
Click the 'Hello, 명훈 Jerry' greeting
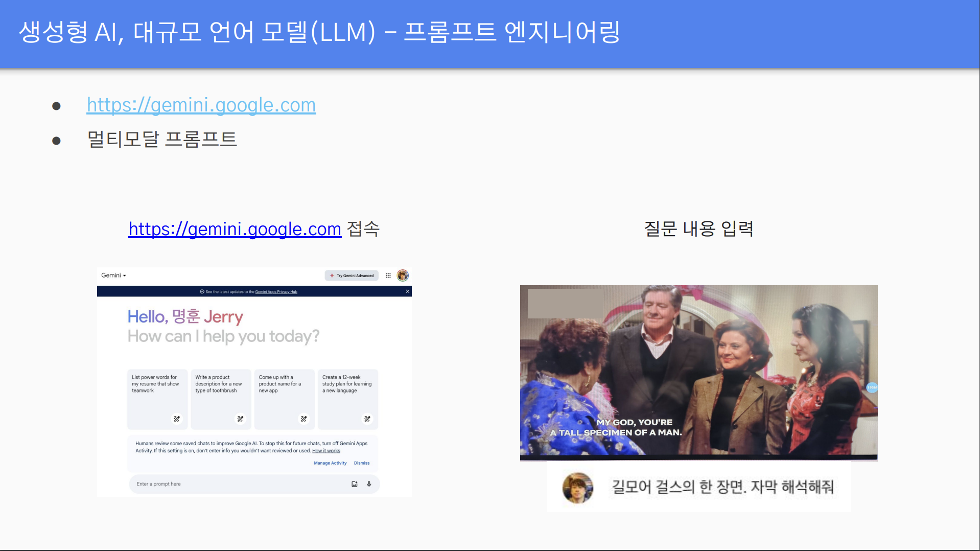point(185,316)
